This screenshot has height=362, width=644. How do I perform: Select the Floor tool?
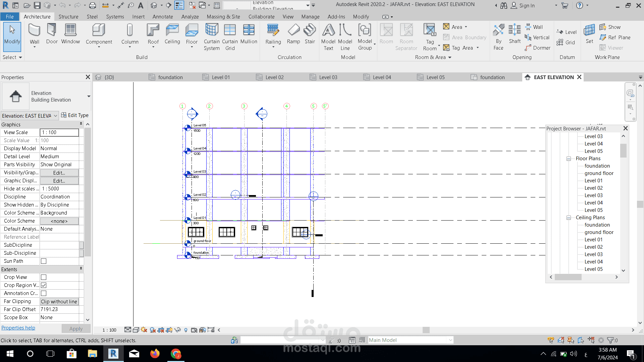tap(192, 35)
